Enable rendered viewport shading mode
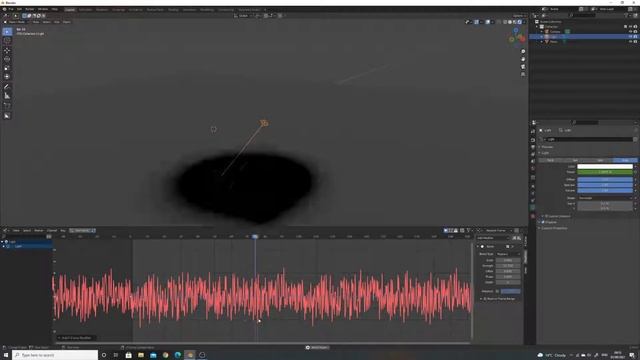Screen dimensions: 640x360 520,22
